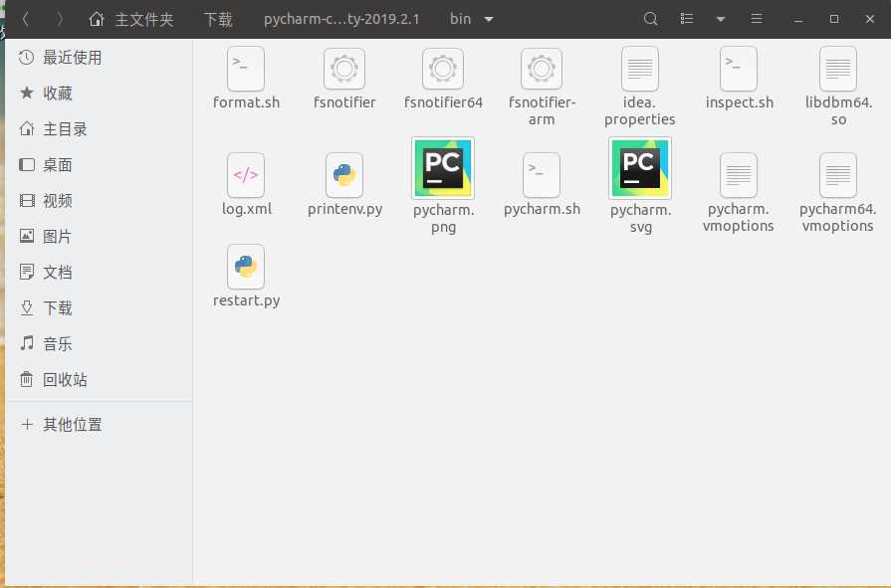Select the printenv.py Python file icon
Viewport: 891px width, 588px height.
pos(344,175)
